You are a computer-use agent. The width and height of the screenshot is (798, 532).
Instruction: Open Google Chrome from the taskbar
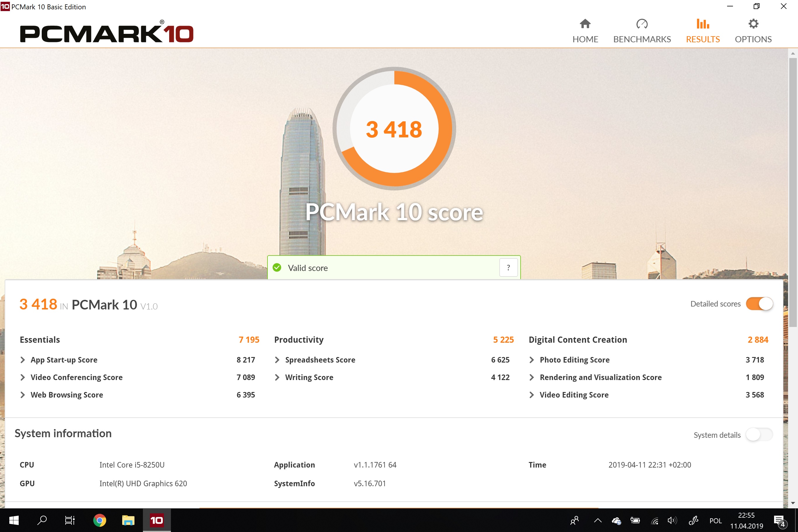pyautogui.click(x=99, y=520)
